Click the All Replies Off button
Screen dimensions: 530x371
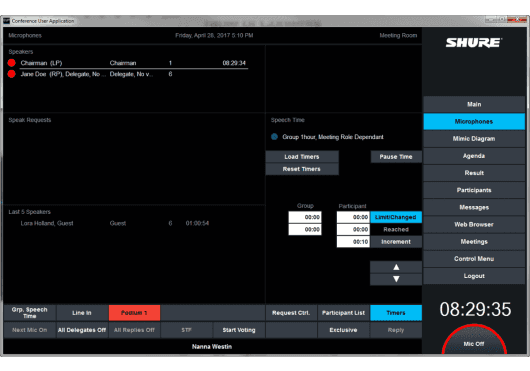coord(134,330)
